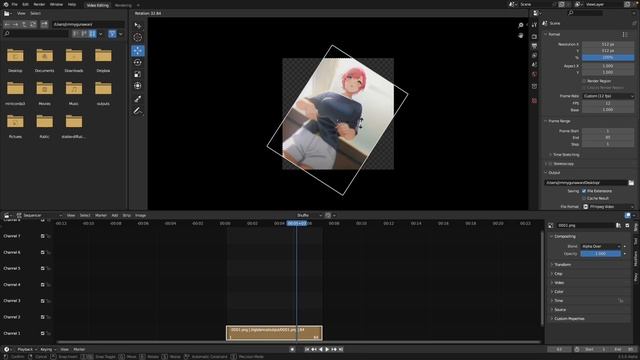Toggle Channel 1 mute checkbox
This screenshot has height=360, width=640.
pos(42,333)
